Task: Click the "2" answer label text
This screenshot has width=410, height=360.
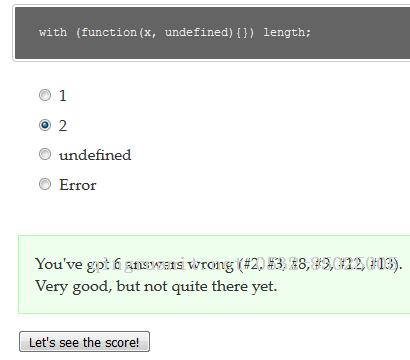Action: [63, 126]
